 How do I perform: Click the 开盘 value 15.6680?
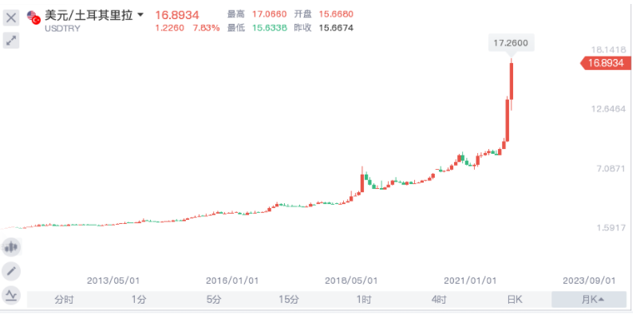pos(336,14)
